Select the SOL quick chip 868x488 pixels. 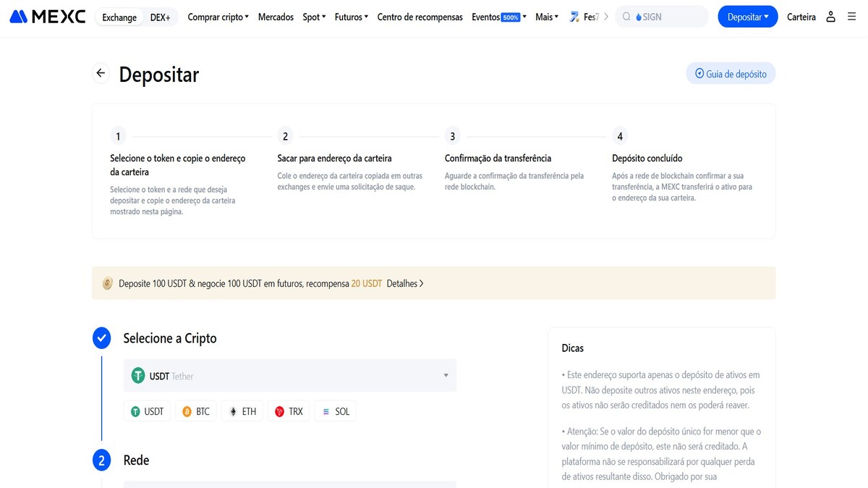(x=336, y=411)
